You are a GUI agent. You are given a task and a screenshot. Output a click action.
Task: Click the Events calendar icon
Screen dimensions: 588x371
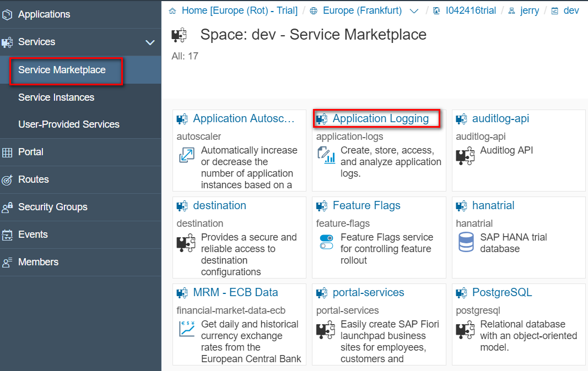pos(8,235)
